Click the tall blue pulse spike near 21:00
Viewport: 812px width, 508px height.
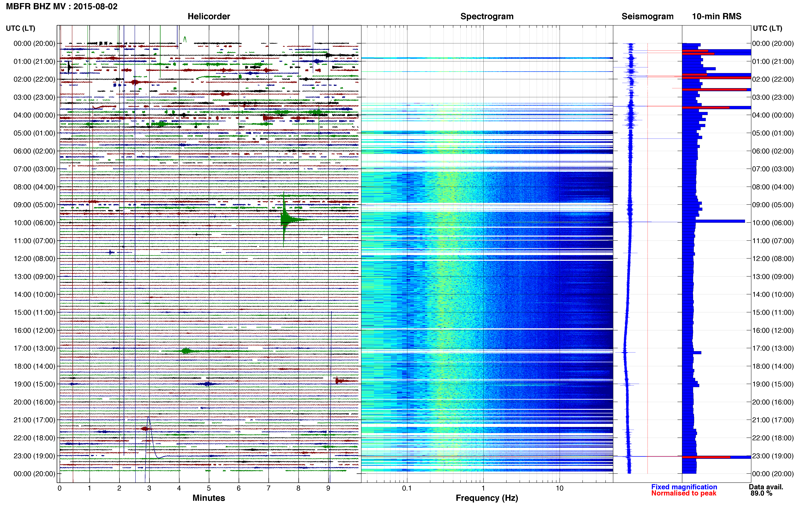pyautogui.click(x=149, y=437)
